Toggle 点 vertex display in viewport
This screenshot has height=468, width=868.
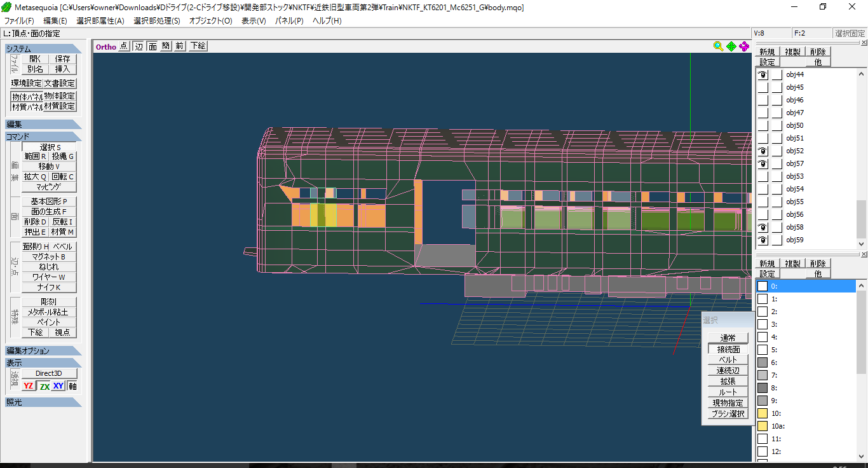tap(124, 46)
